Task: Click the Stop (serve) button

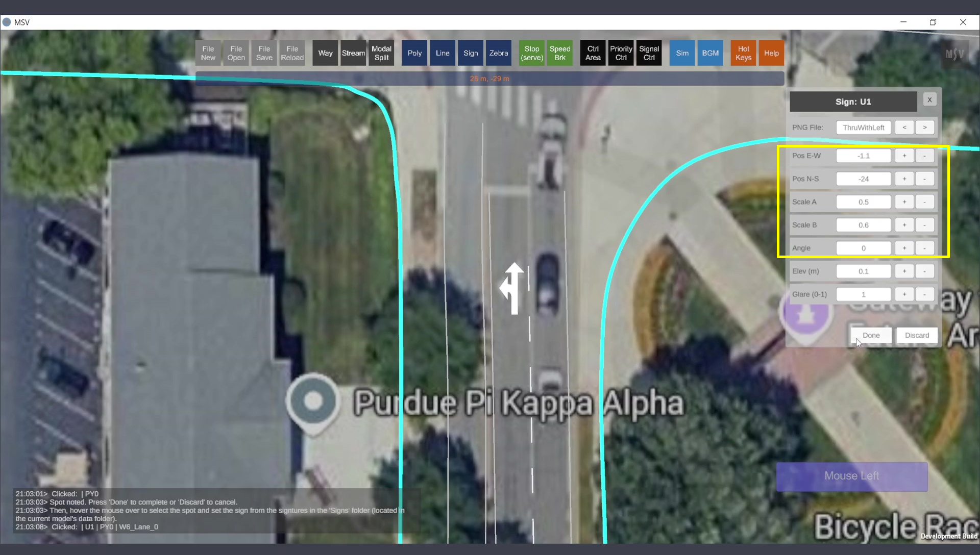Action: coord(532,53)
